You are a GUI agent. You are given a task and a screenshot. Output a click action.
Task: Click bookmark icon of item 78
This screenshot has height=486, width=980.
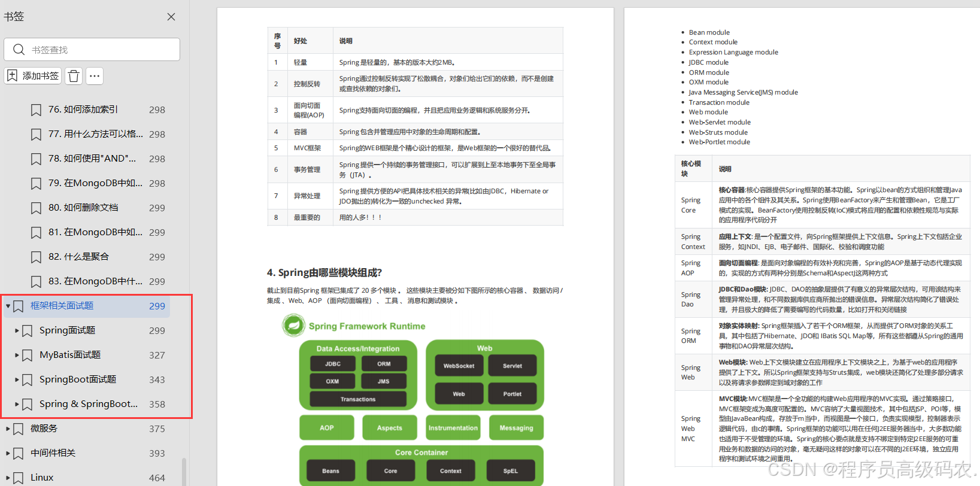tap(36, 159)
